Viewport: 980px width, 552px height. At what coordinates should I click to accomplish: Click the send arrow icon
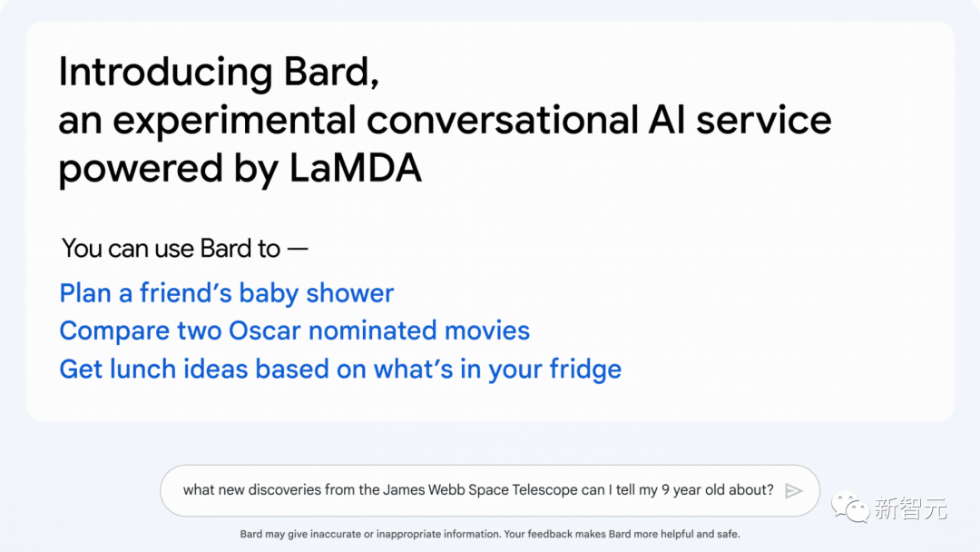point(794,490)
